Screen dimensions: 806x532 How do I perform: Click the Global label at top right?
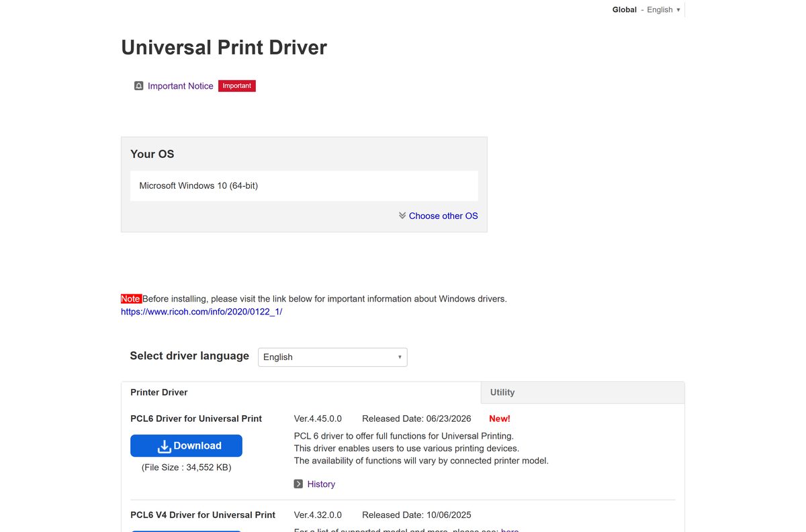(x=625, y=9)
